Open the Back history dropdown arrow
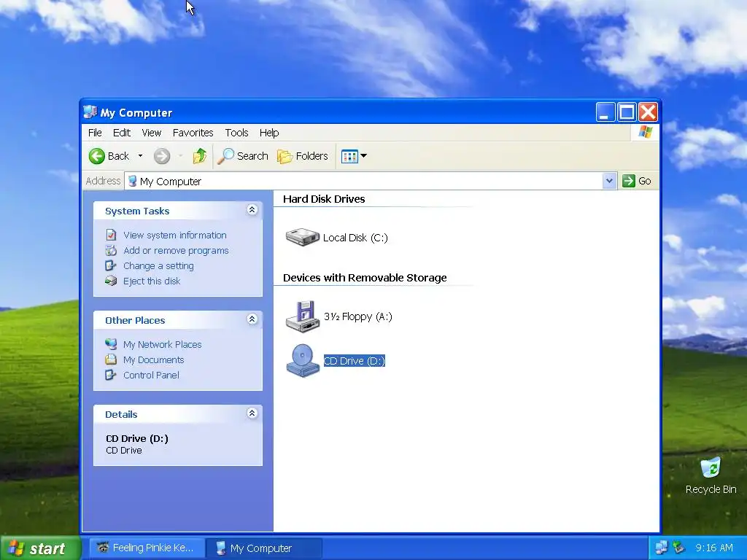The width and height of the screenshot is (747, 560). click(x=140, y=156)
